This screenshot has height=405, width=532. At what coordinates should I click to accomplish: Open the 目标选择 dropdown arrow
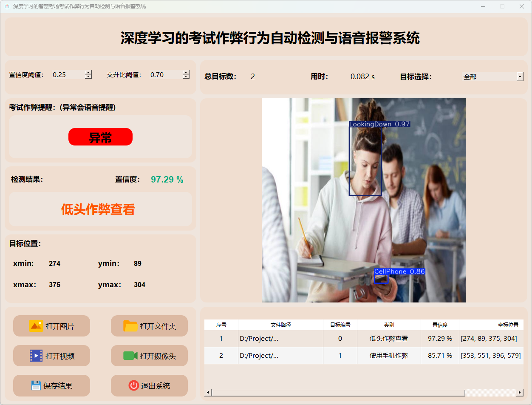click(520, 77)
